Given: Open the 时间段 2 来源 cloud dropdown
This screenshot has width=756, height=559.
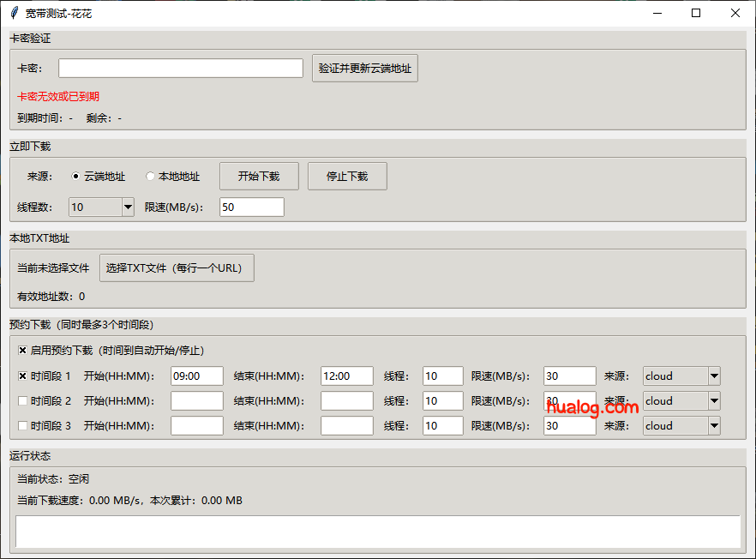Looking at the screenshot, I should pos(714,400).
